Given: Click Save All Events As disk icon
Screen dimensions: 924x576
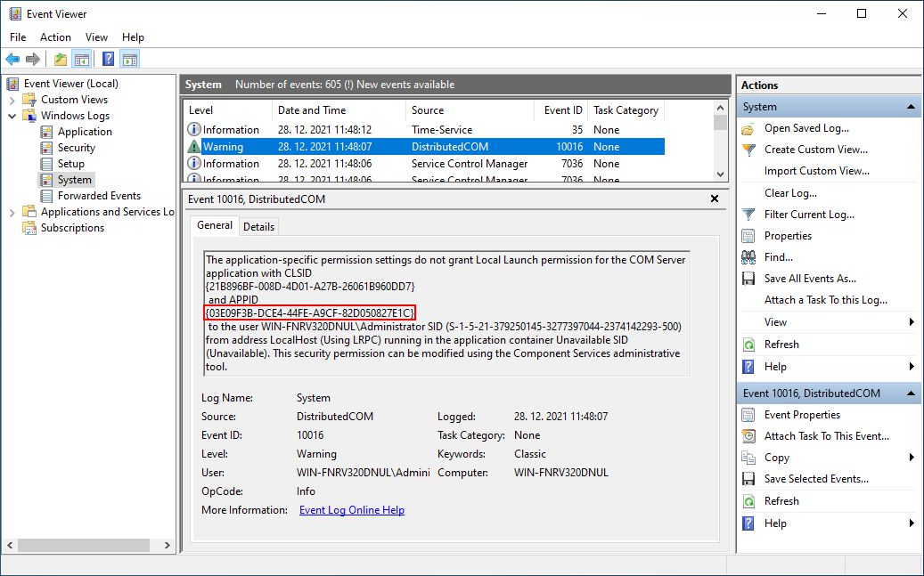Looking at the screenshot, I should pos(748,279).
